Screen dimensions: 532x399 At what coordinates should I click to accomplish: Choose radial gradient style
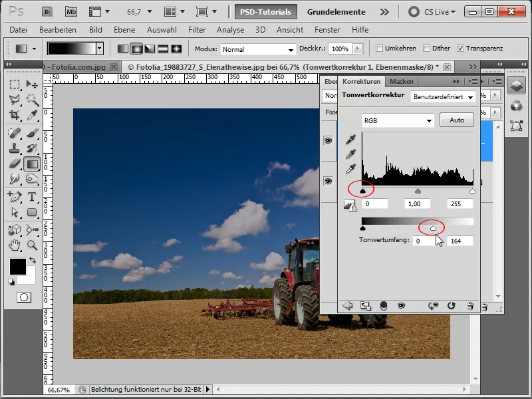pyautogui.click(x=136, y=49)
